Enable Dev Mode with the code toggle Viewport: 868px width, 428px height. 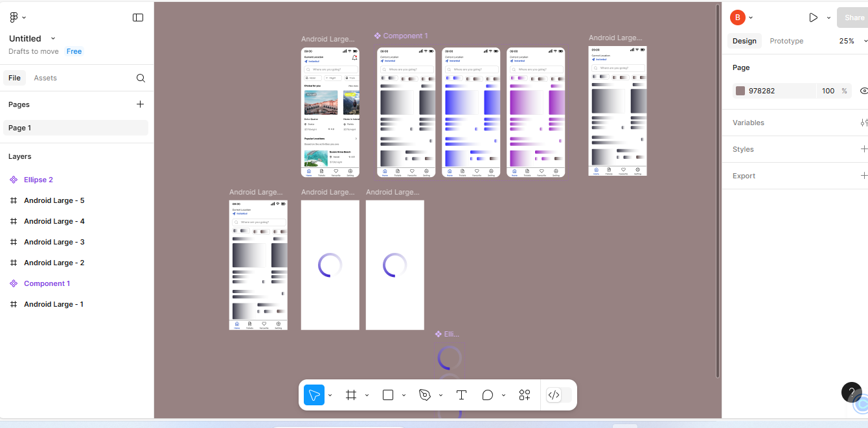554,395
